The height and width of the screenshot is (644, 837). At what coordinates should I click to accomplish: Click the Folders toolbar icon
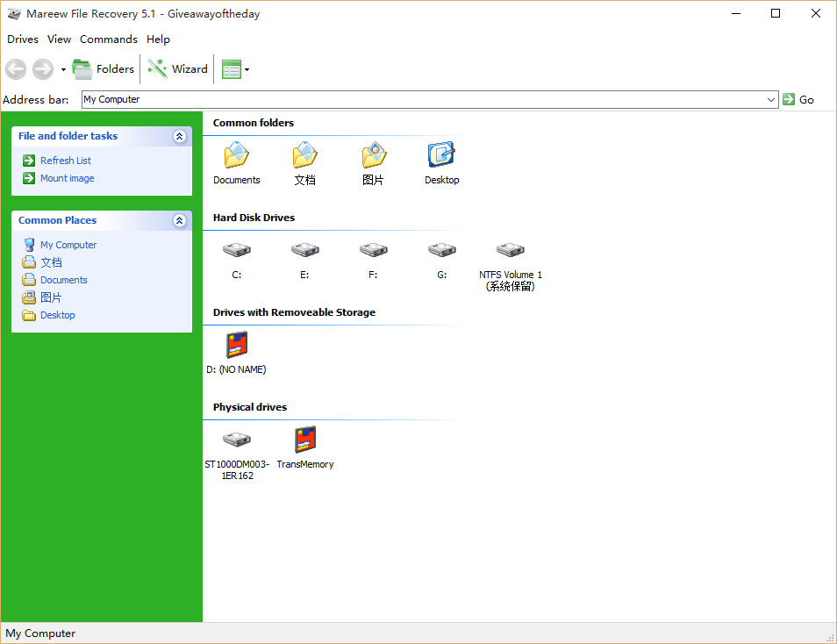[x=103, y=68]
